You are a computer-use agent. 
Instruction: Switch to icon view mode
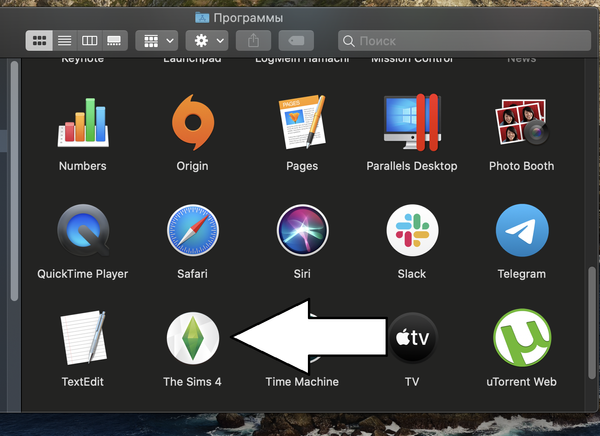[39, 41]
